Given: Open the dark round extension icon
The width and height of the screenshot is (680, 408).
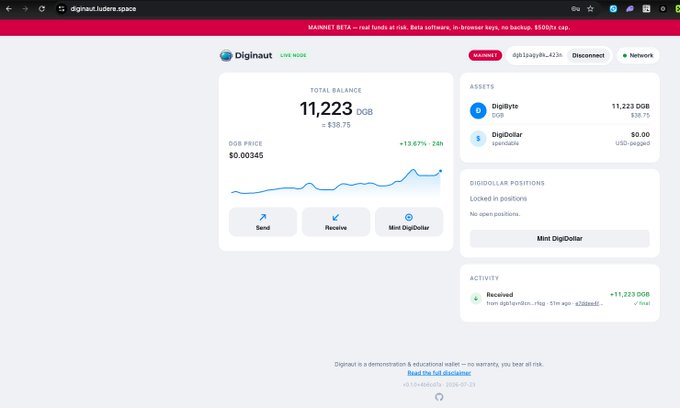Looking at the screenshot, I should click(663, 9).
